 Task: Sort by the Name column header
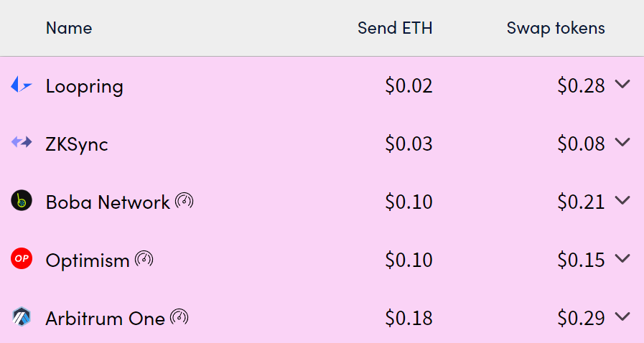point(69,28)
